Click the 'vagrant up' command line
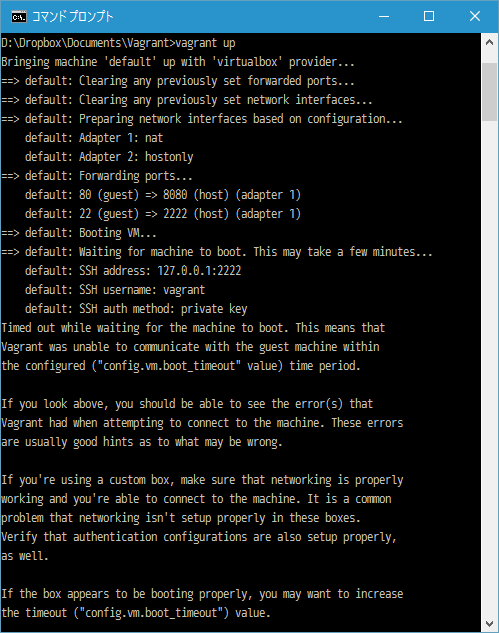This screenshot has width=499, height=633. [118, 43]
